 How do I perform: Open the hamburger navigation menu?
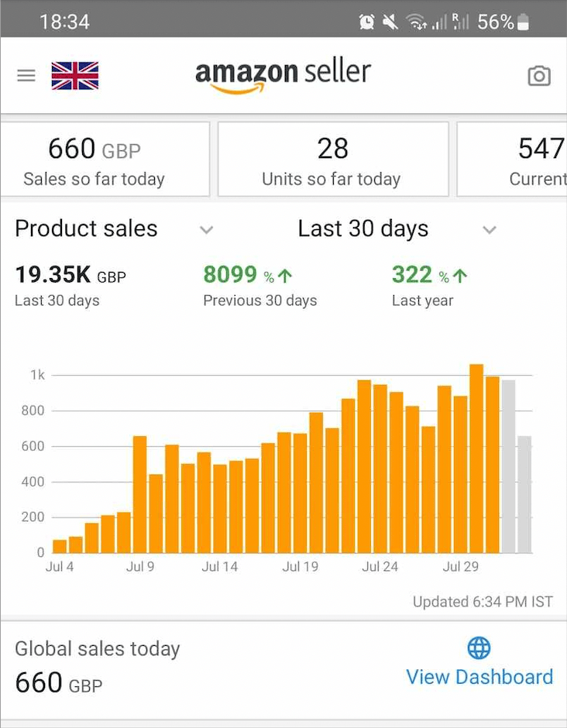tap(26, 76)
